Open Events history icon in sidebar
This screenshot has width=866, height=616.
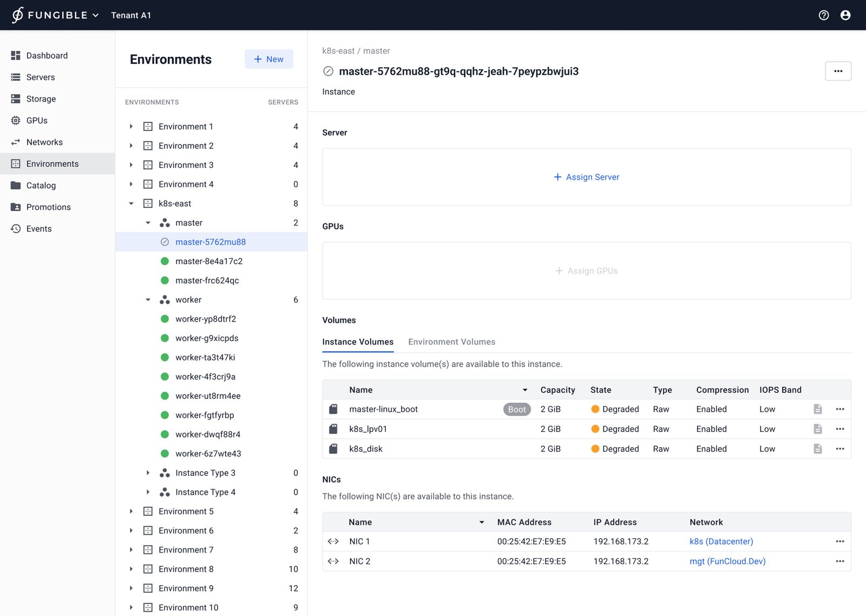click(16, 229)
